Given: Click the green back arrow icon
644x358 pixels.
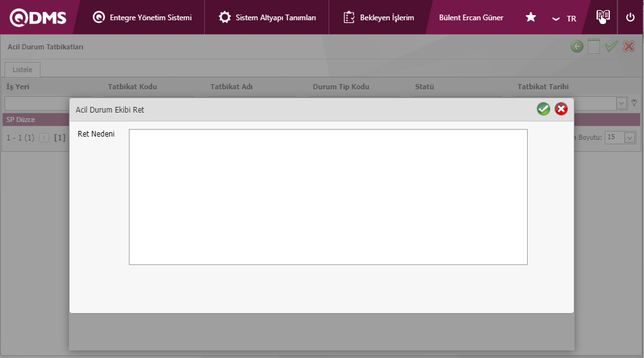Looking at the screenshot, I should pos(577,46).
